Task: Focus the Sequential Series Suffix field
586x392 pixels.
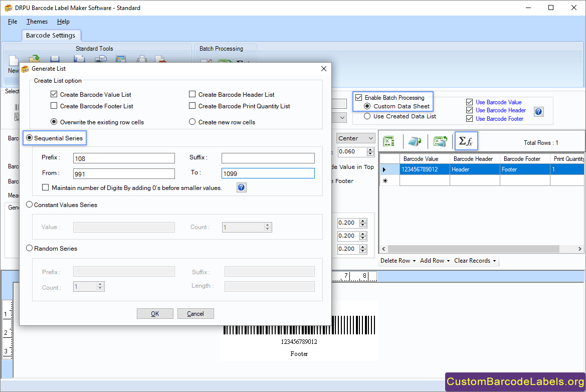Action: pyautogui.click(x=268, y=158)
